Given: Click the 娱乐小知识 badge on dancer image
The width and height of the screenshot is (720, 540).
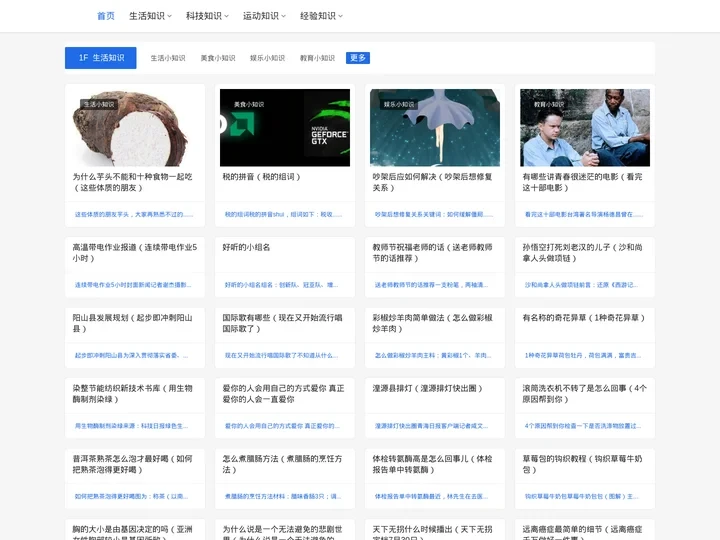Looking at the screenshot, I should click(x=399, y=104).
